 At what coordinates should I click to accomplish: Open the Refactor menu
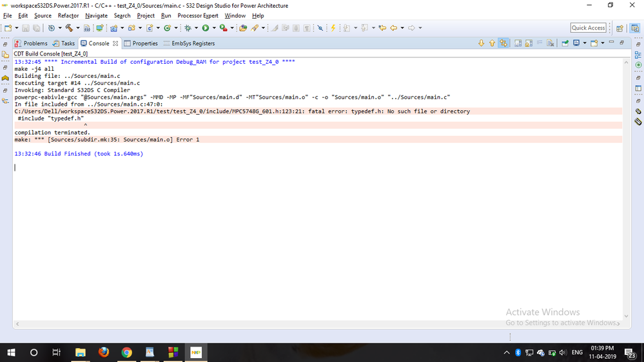point(68,15)
